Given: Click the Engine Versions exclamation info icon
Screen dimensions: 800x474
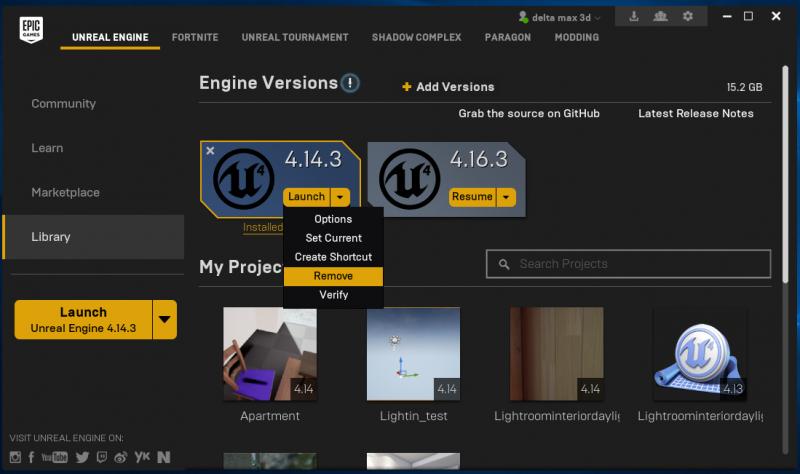Looking at the screenshot, I should pyautogui.click(x=350, y=83).
